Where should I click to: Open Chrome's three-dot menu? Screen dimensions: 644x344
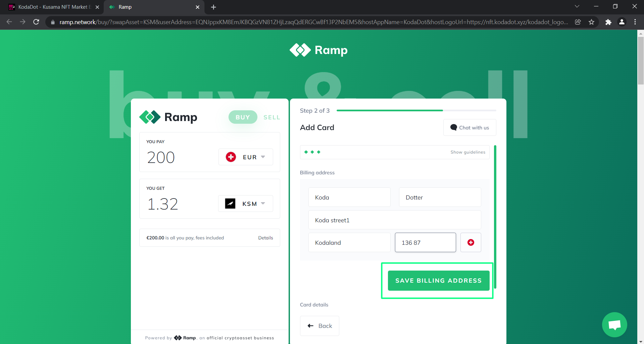coord(635,22)
